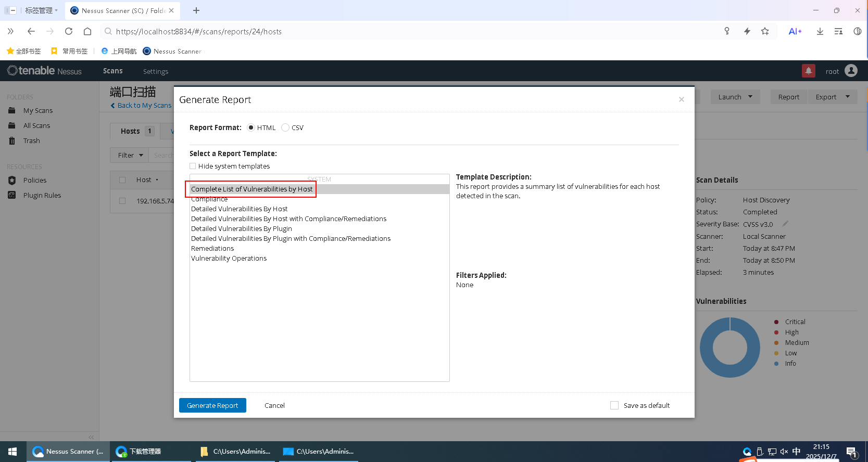868x462 pixels.
Task: Open the Export dropdown menu
Action: (832, 97)
